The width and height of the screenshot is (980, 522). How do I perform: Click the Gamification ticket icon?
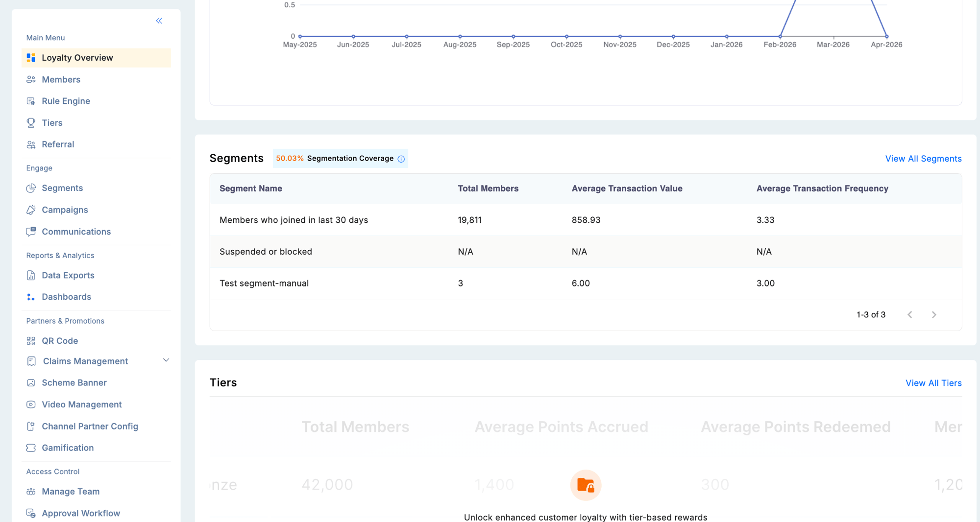point(31,448)
